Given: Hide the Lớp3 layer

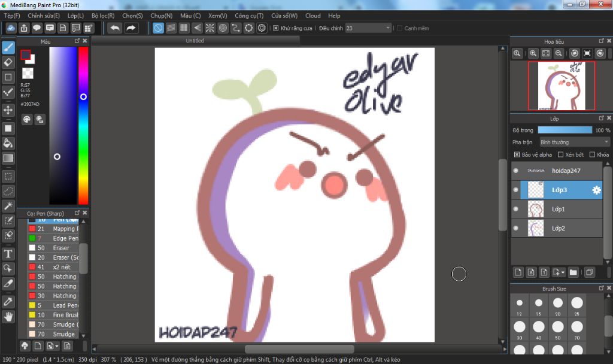Looking at the screenshot, I should [515, 190].
